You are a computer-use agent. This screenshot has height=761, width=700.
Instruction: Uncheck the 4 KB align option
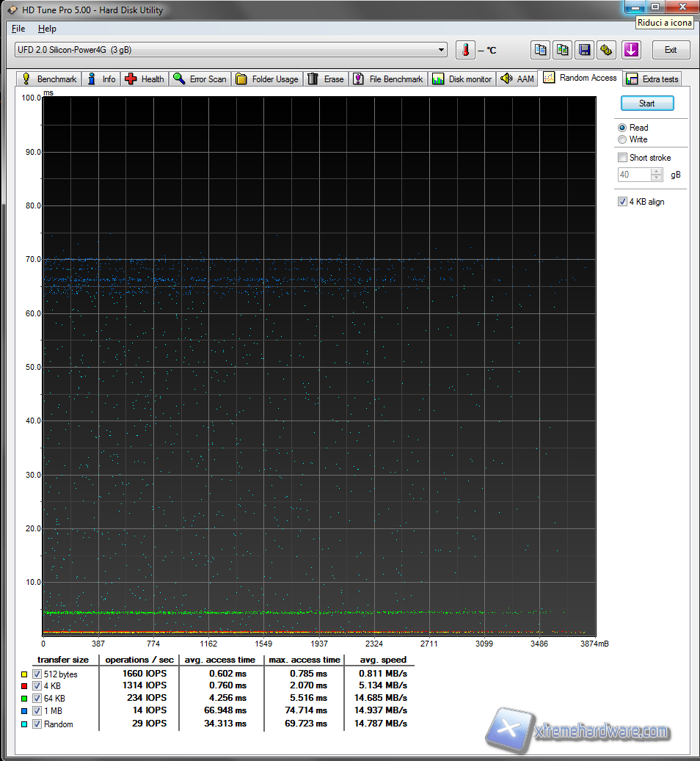click(x=622, y=202)
